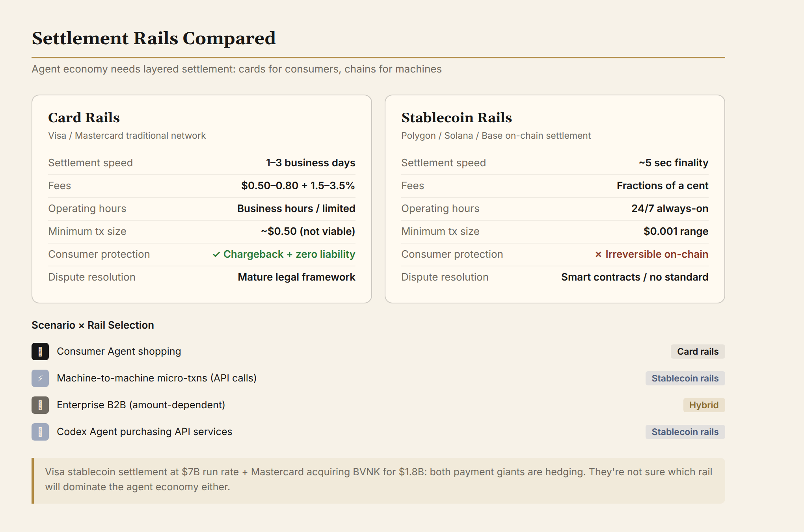Click the Settlement Rails Compared heading
Screen dimensions: 804x532
[154, 38]
